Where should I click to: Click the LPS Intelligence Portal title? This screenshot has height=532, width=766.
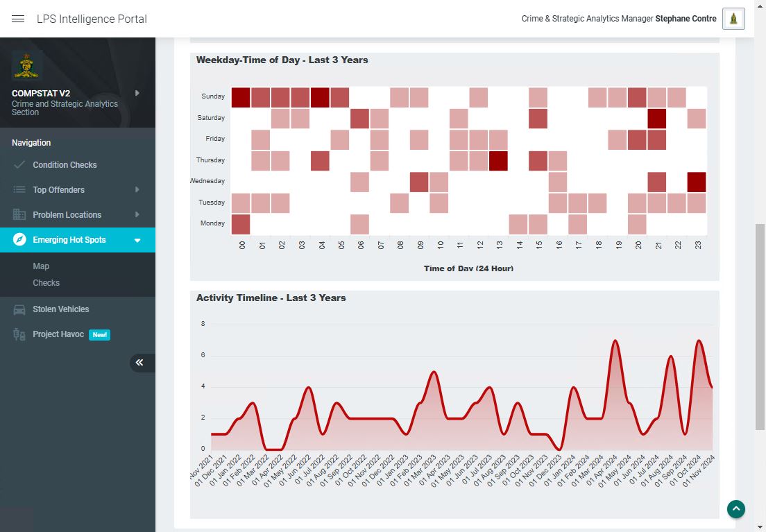coord(92,19)
